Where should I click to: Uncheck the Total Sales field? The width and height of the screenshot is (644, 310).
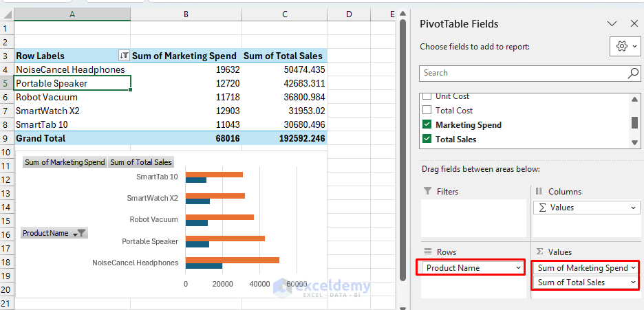427,139
